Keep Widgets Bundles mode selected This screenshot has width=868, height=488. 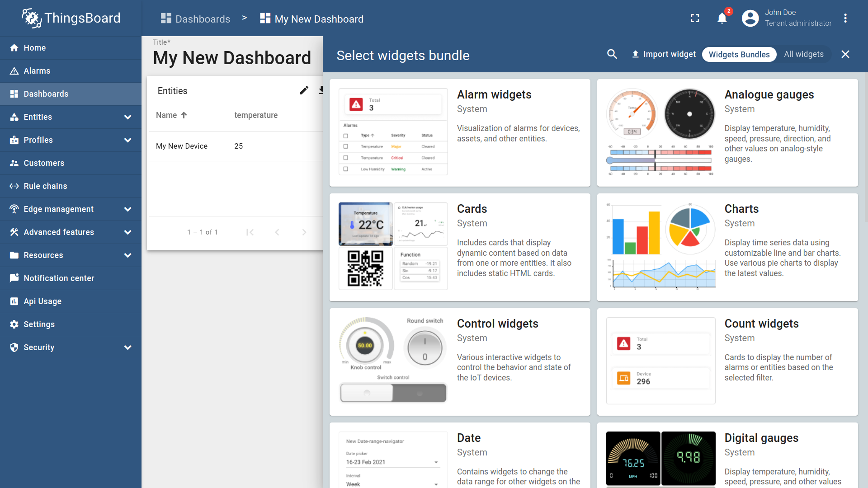(x=739, y=54)
